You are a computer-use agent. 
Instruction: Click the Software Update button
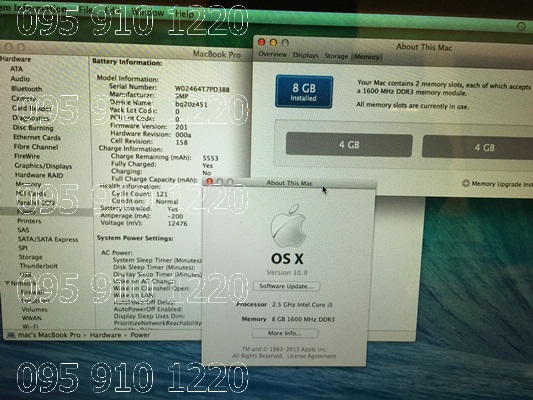[x=286, y=286]
